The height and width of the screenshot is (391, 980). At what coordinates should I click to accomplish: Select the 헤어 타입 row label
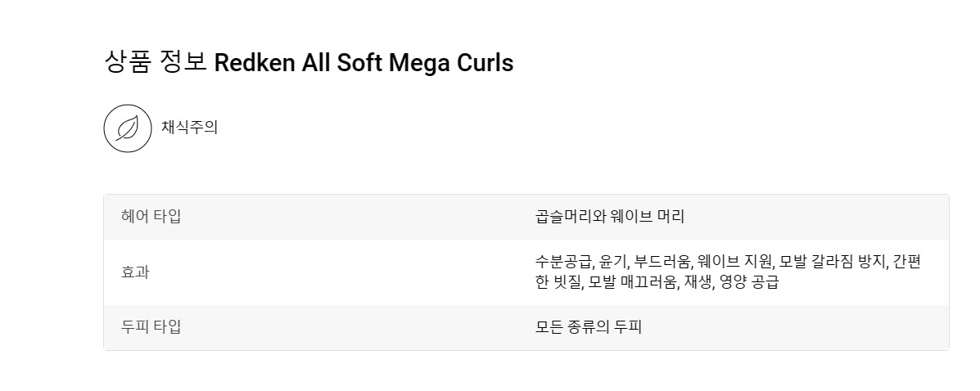pyautogui.click(x=151, y=217)
